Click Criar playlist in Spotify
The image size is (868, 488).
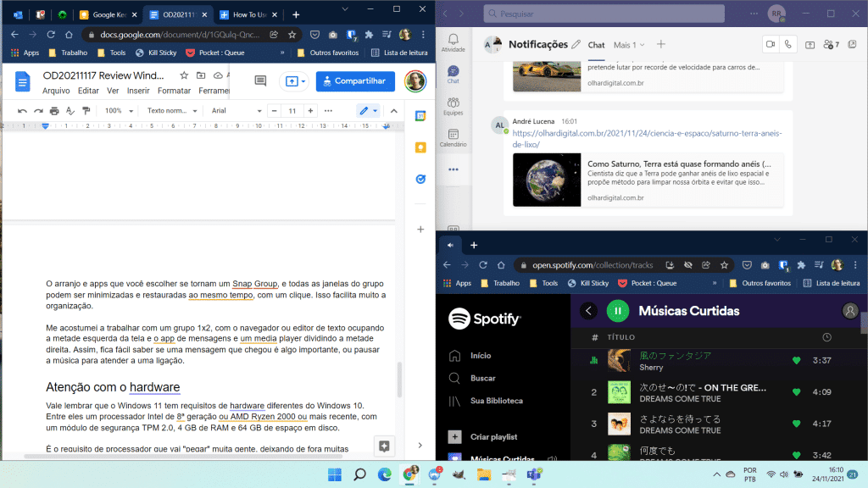click(482, 437)
